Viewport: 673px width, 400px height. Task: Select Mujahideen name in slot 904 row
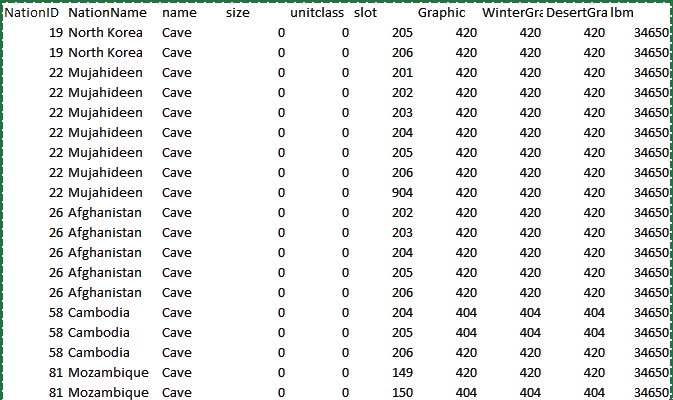pyautogui.click(x=105, y=192)
